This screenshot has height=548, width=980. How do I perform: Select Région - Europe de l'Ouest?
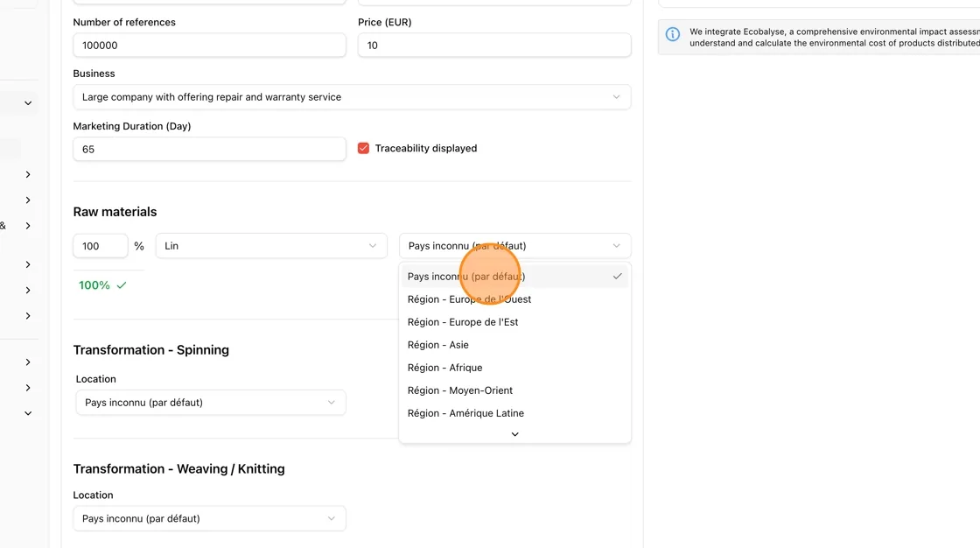click(515, 299)
